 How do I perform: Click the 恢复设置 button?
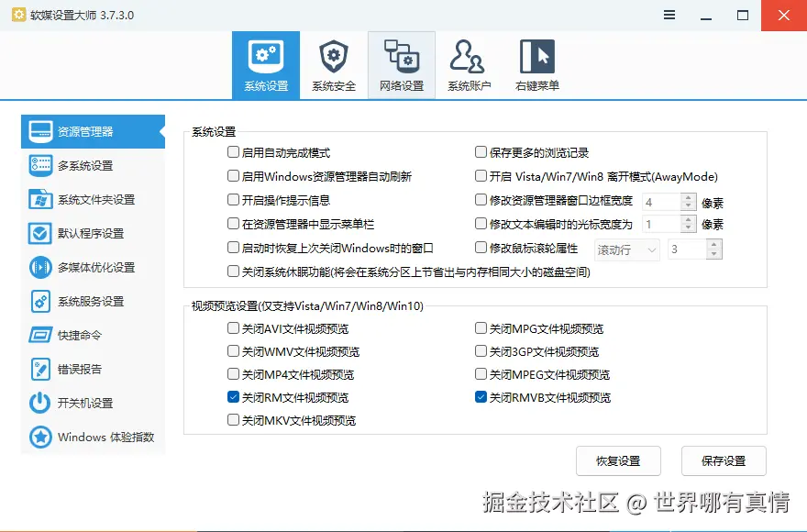click(618, 461)
